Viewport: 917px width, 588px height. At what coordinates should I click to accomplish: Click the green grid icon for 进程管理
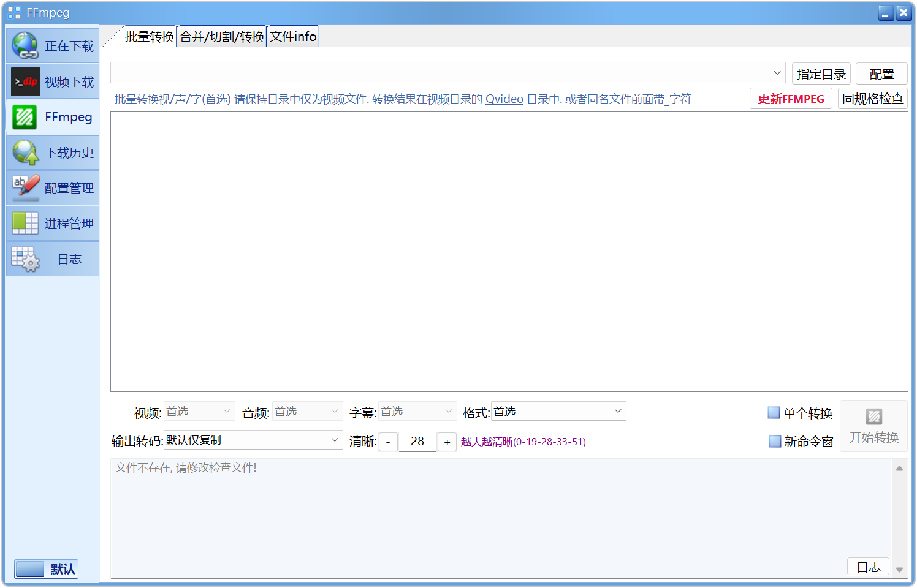point(25,224)
